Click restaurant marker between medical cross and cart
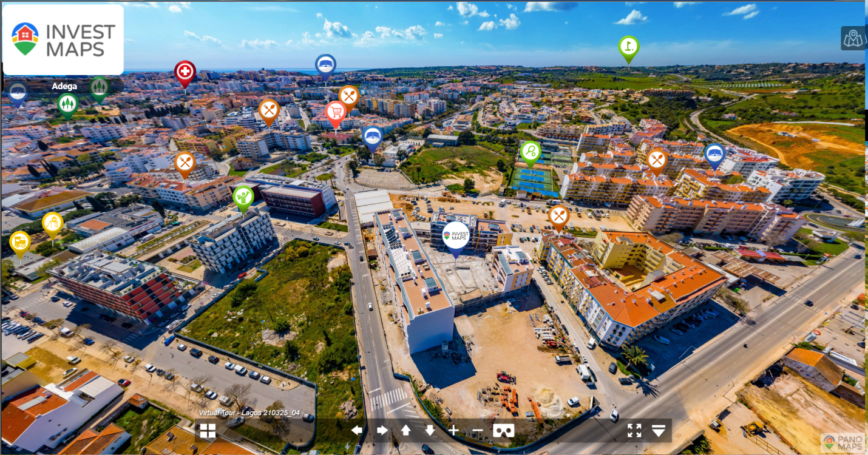Image resolution: width=868 pixels, height=455 pixels. coord(270,110)
